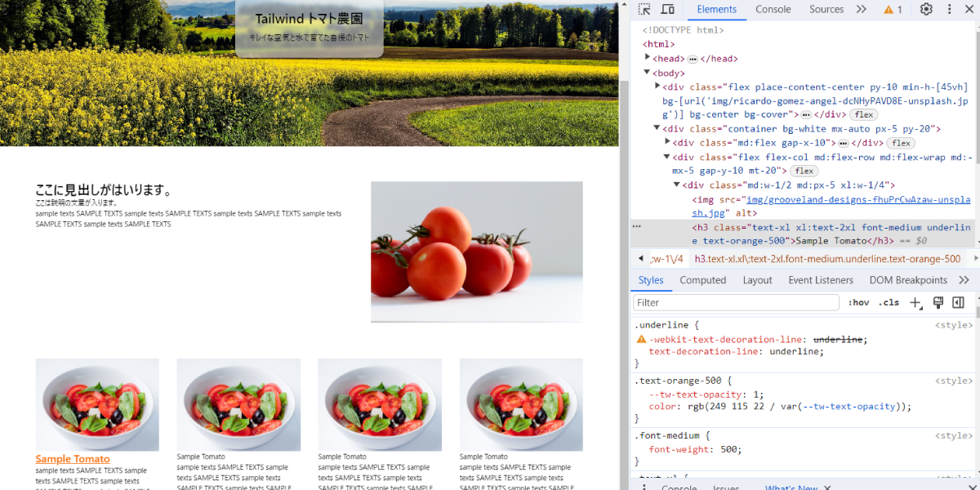
Task: Expand the md:flex gap-x-10 div
Action: (667, 143)
